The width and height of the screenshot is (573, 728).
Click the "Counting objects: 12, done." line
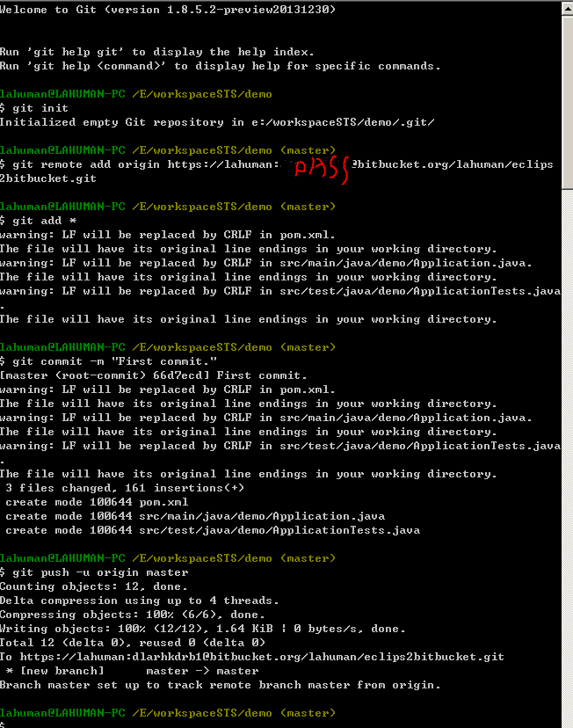pos(93,586)
